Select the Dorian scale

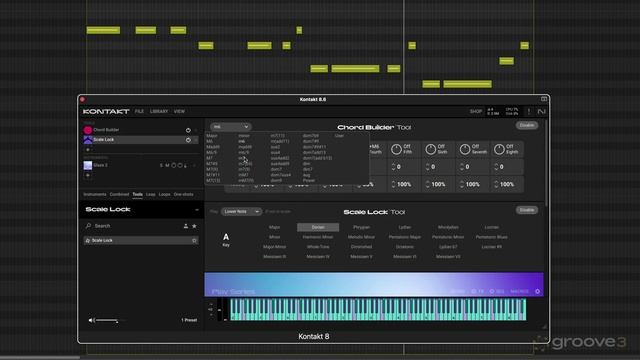318,227
